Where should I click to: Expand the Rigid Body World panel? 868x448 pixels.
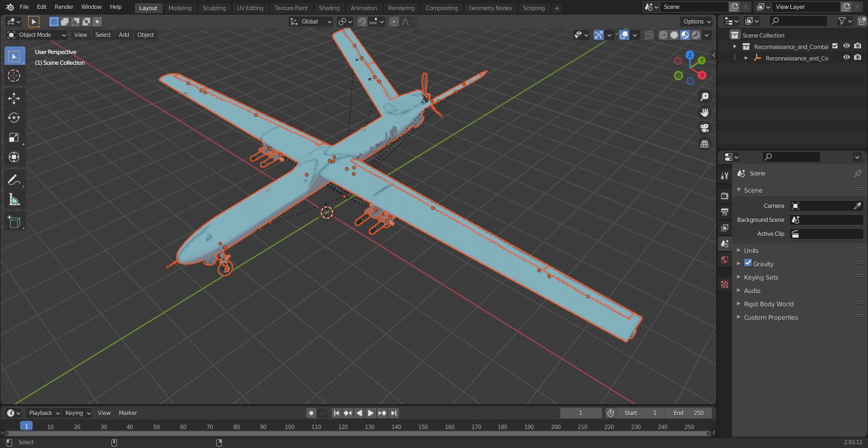tap(768, 304)
